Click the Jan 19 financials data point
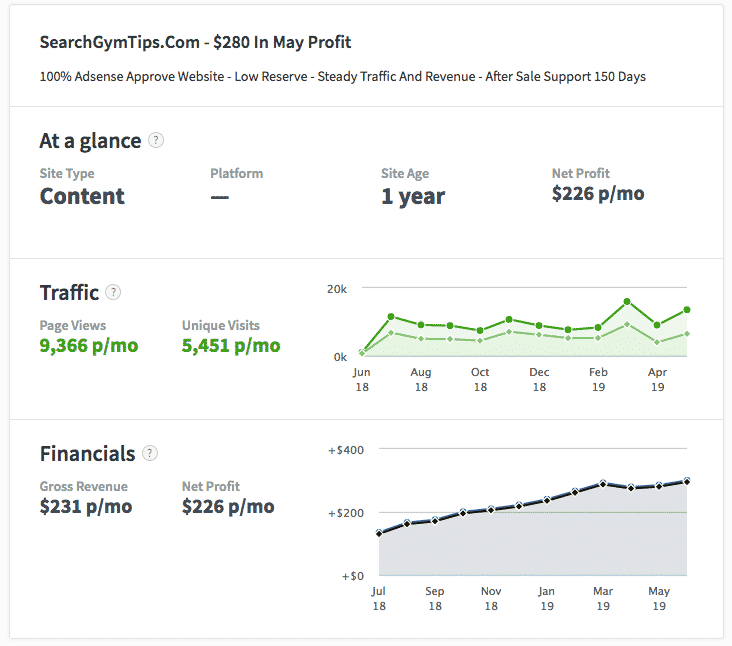The image size is (732, 646). pyautogui.click(x=547, y=499)
